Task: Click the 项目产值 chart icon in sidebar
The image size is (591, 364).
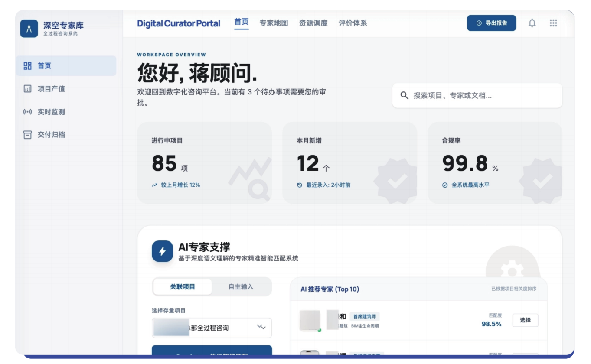Action: point(27,89)
